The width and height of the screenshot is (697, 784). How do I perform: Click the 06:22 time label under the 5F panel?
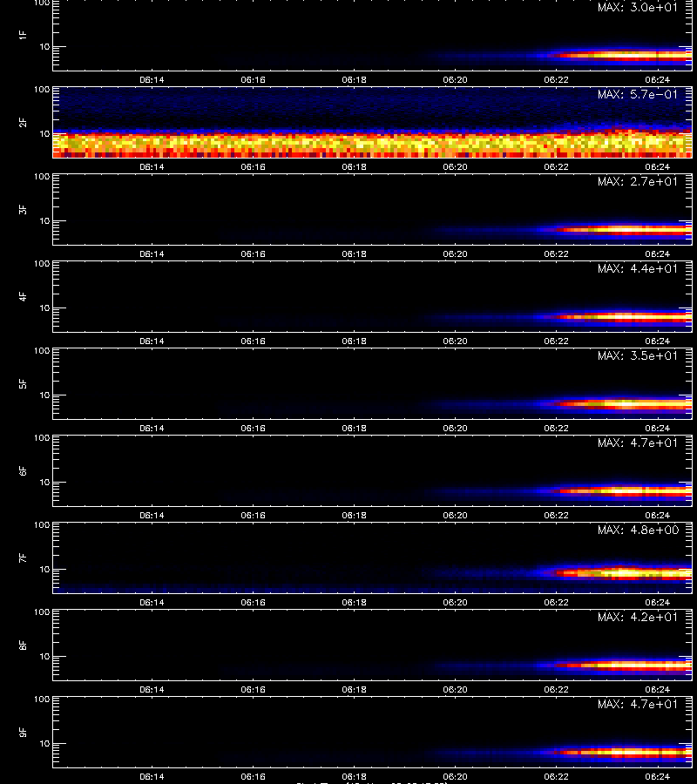(556, 428)
